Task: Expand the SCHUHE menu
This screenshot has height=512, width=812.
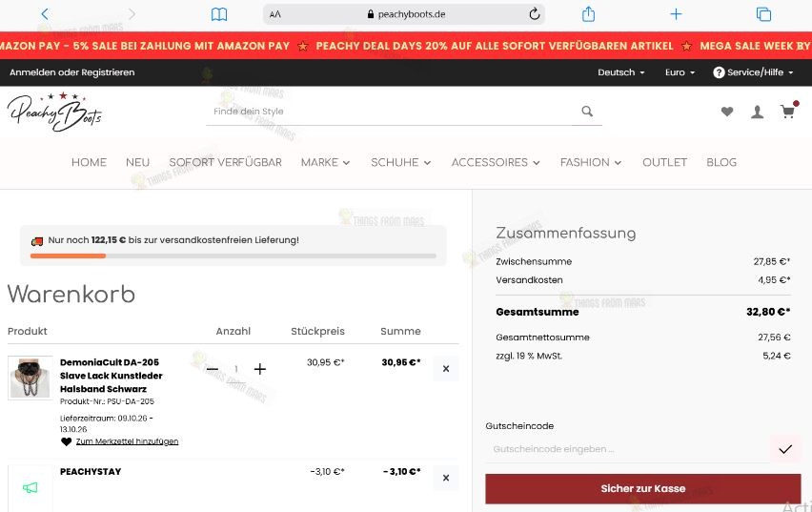Action: (401, 162)
